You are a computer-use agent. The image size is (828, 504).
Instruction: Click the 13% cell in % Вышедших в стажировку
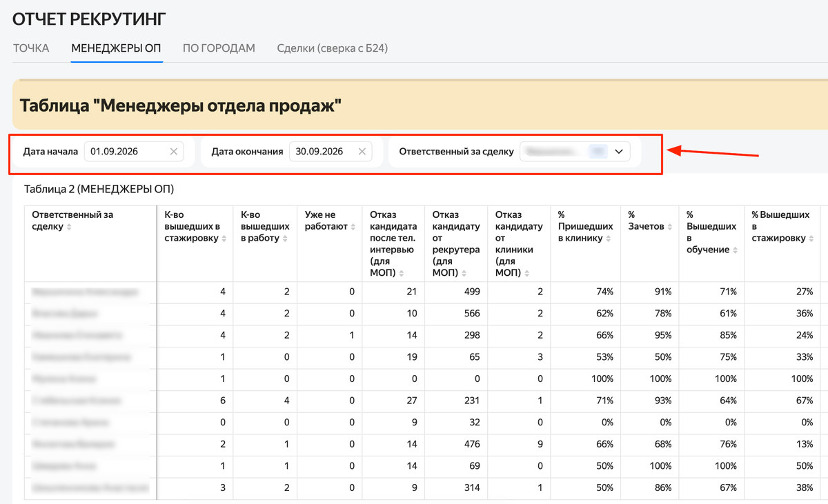coord(804,445)
